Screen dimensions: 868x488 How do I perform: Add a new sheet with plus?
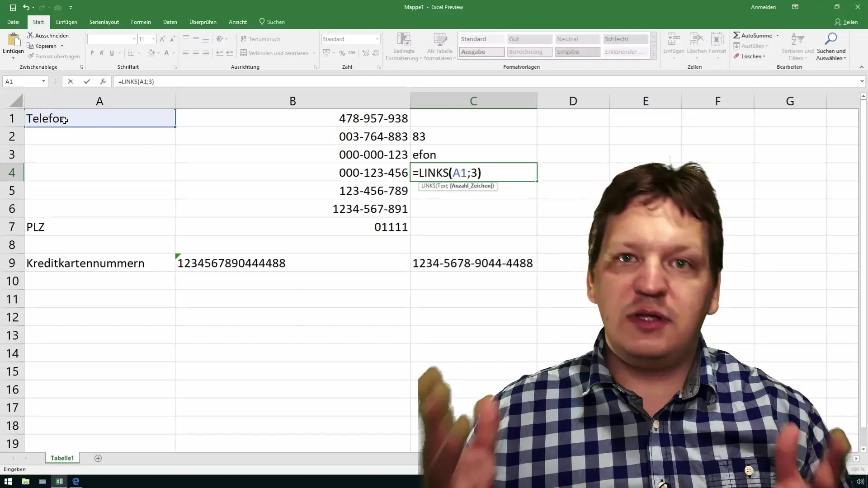tap(98, 458)
